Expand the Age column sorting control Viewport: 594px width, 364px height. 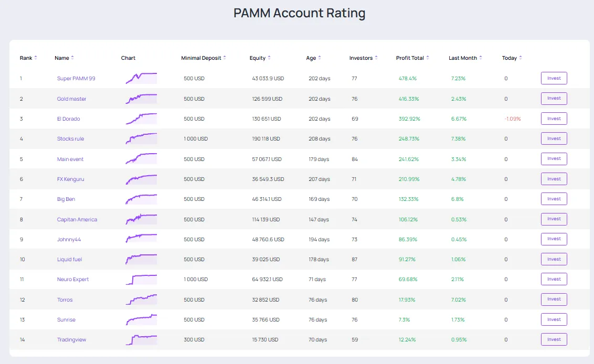click(x=319, y=58)
